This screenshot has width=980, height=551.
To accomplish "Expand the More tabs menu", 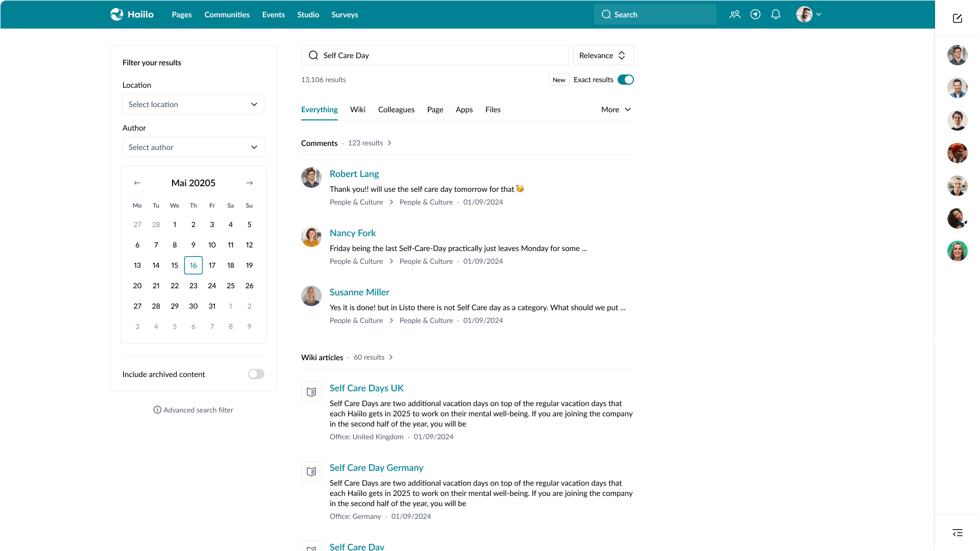I will (x=616, y=110).
